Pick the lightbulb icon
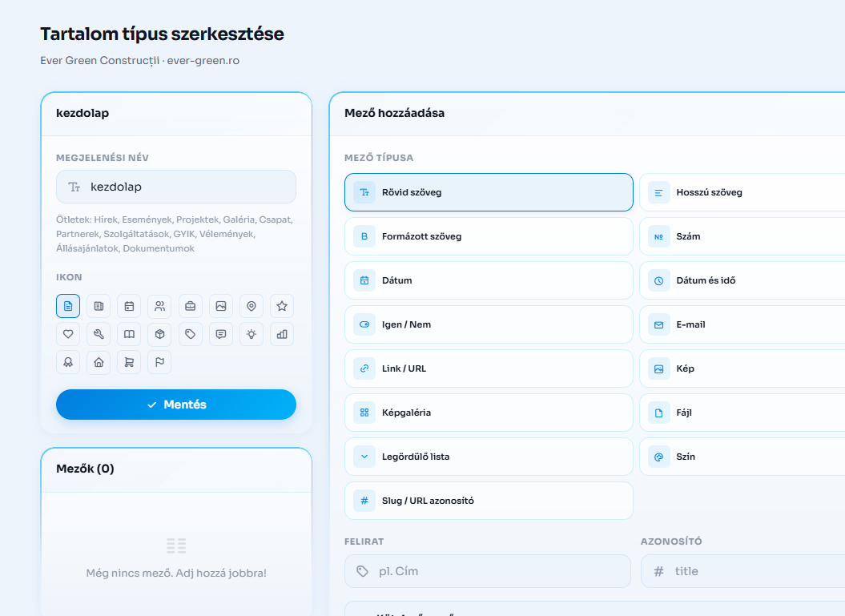Screen dimensions: 845x616 point(251,334)
